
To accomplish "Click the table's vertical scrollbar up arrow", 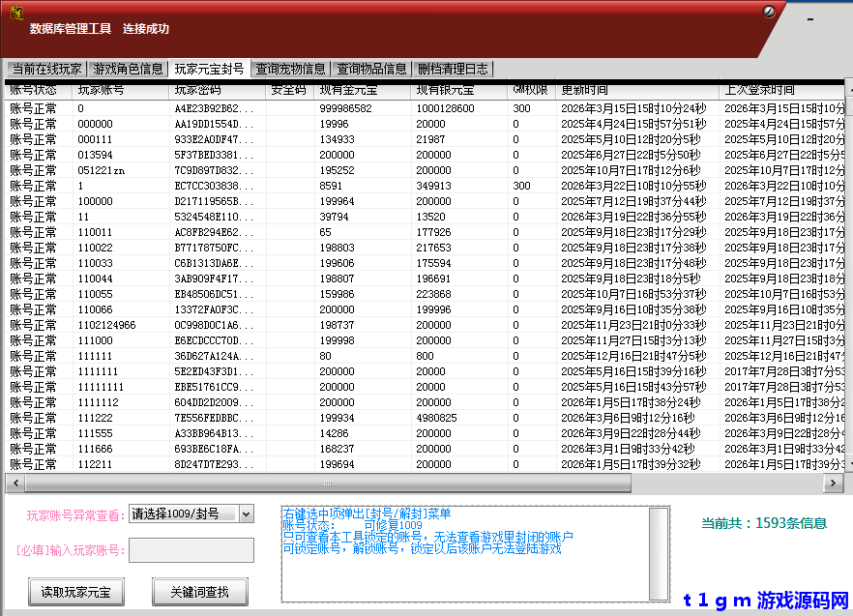I will tap(848, 90).
